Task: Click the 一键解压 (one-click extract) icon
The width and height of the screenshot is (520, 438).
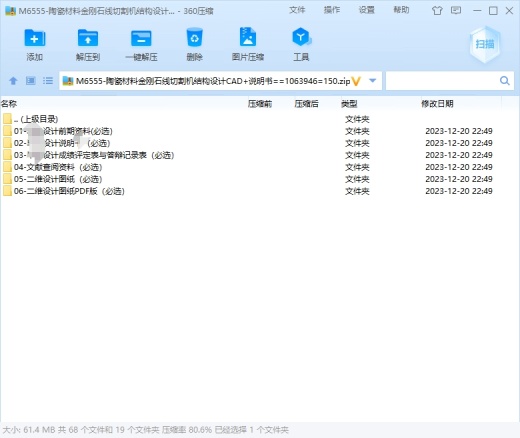Action: [x=141, y=38]
